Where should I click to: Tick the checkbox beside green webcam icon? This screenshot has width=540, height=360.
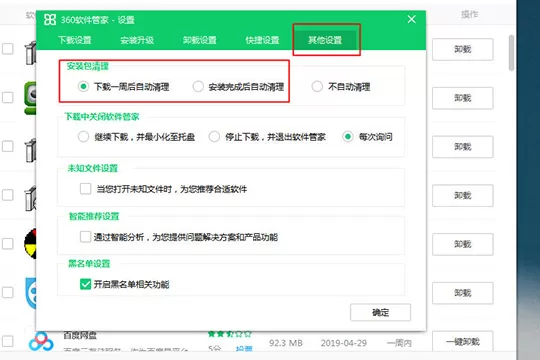click(8, 97)
